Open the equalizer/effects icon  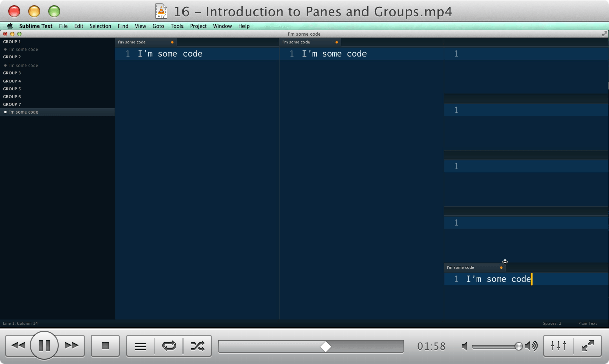(x=558, y=345)
